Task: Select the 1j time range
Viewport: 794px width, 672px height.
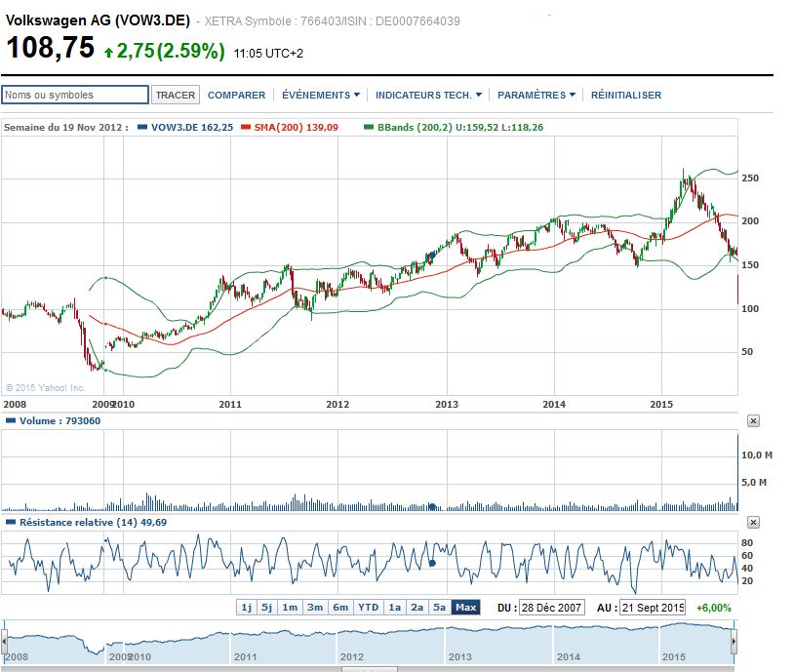Action: 247,608
